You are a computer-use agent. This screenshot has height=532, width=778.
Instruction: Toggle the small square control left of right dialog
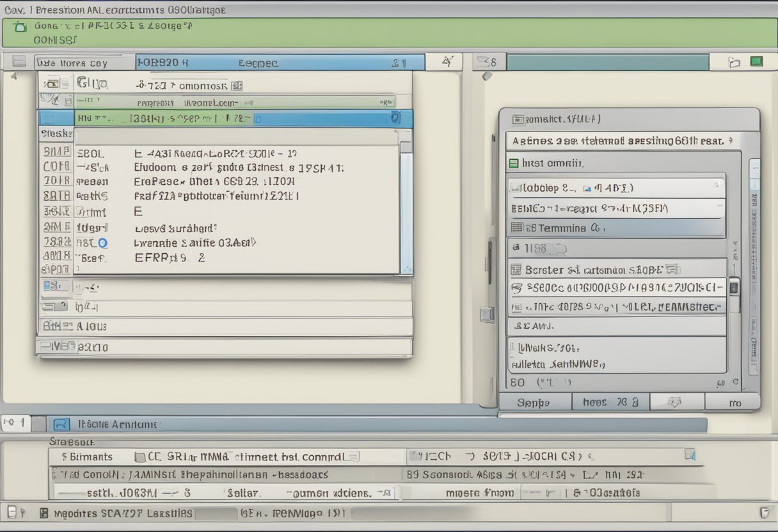click(x=487, y=315)
